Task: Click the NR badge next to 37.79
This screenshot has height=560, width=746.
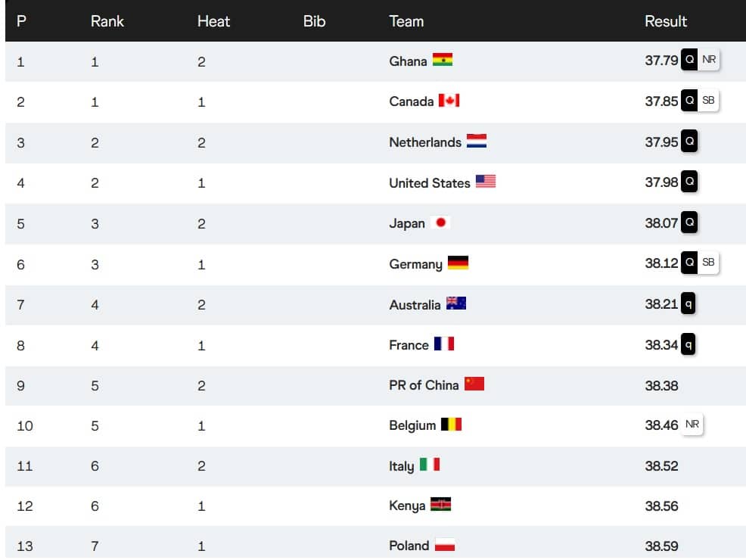Action: 709,60
